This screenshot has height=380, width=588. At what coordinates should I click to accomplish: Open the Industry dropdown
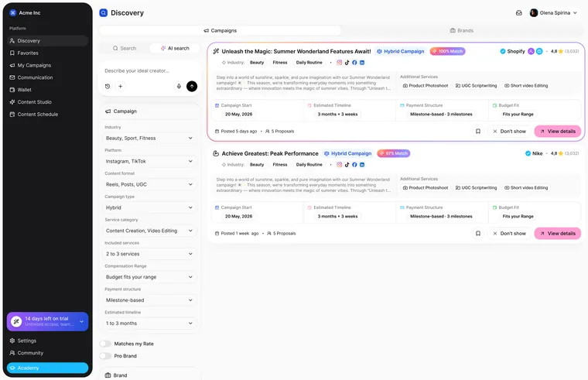pyautogui.click(x=149, y=138)
